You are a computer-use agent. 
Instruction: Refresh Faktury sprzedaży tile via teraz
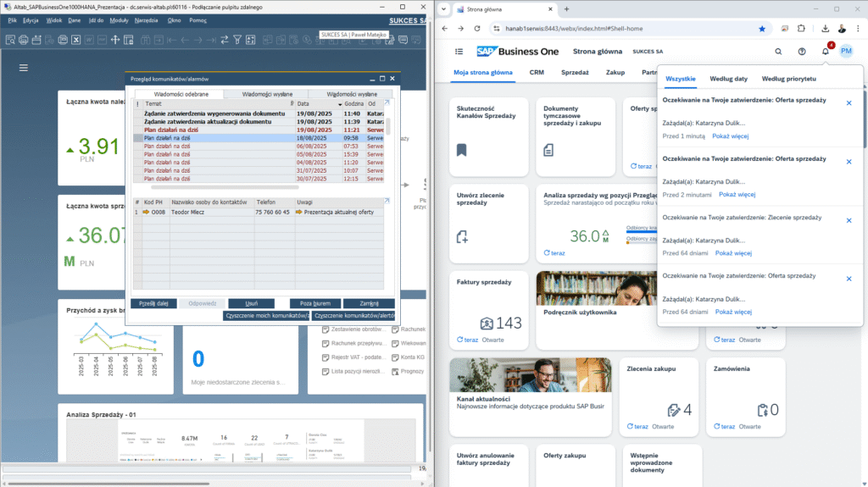467,340
